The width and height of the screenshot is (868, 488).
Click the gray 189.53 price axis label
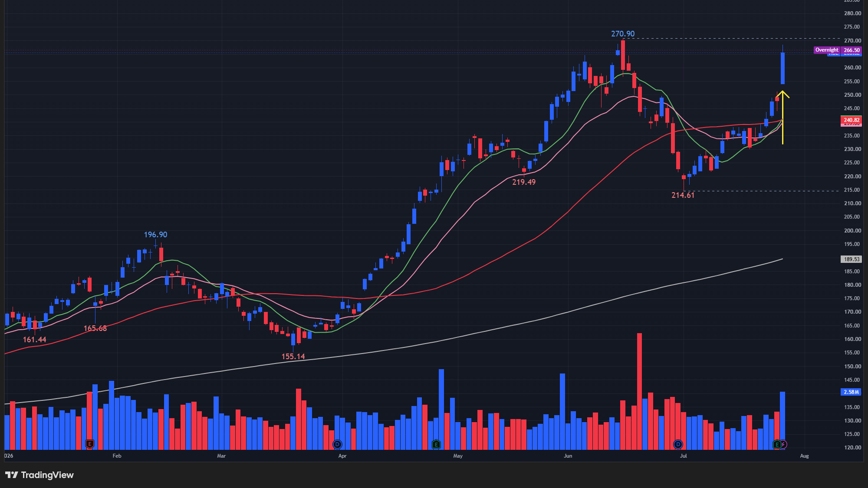click(x=852, y=259)
